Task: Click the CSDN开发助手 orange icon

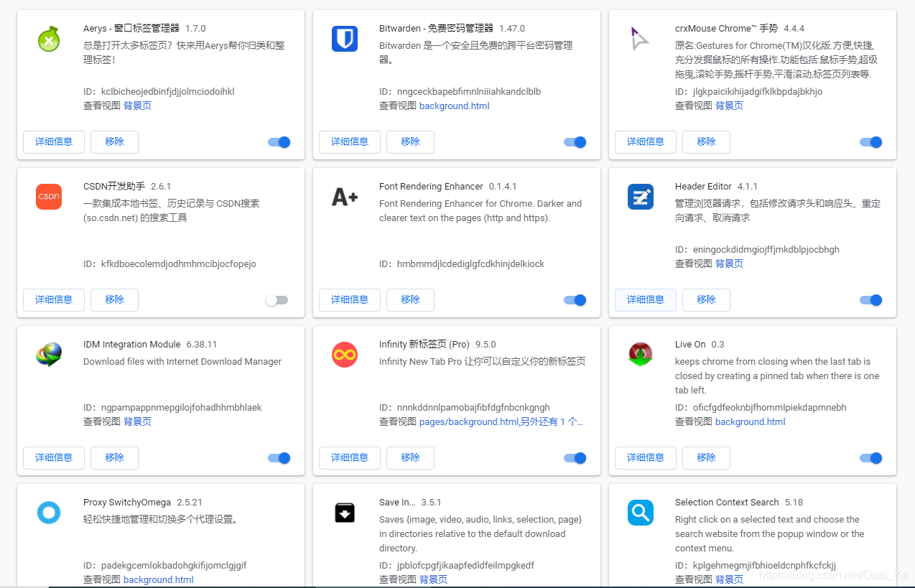Action: [x=49, y=197]
